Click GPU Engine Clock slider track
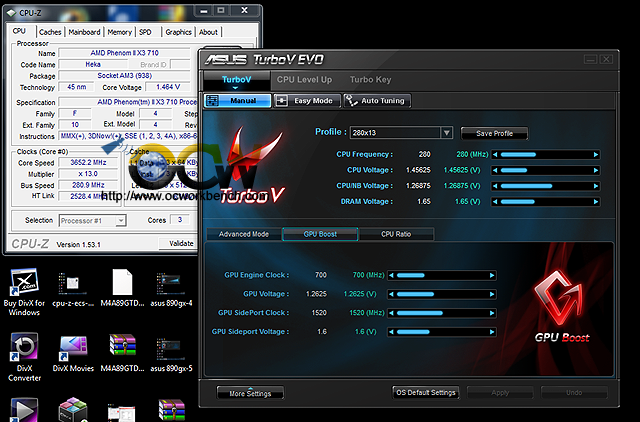640x422 pixels. tap(442, 275)
